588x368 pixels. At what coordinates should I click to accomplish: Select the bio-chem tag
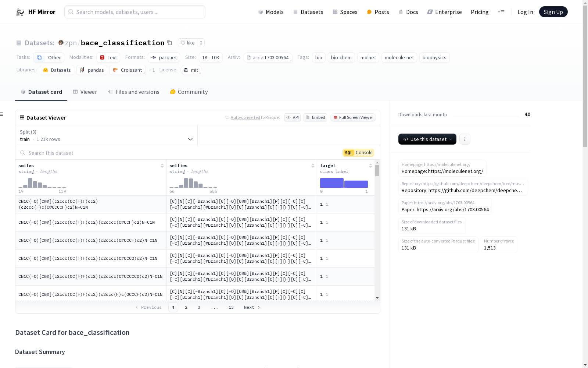click(341, 57)
